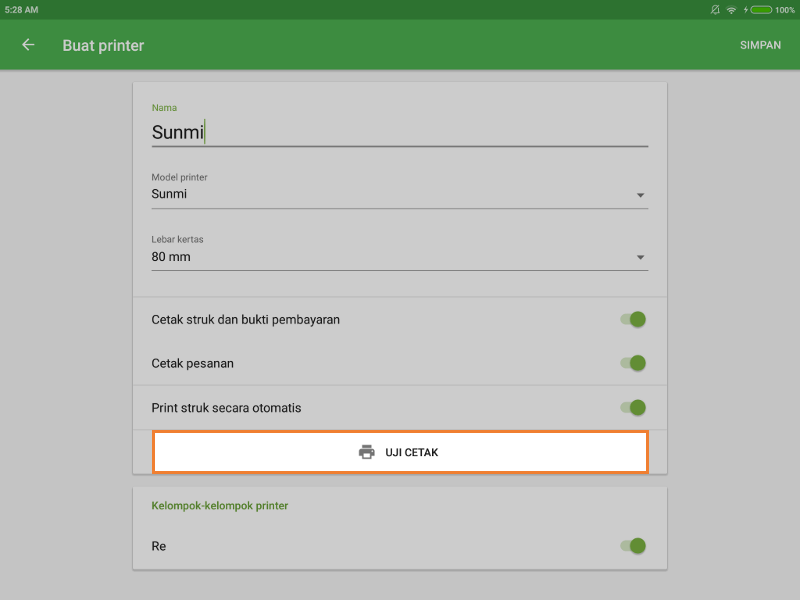Click the Nama text field
Screen dimensions: 800x600
[x=399, y=132]
